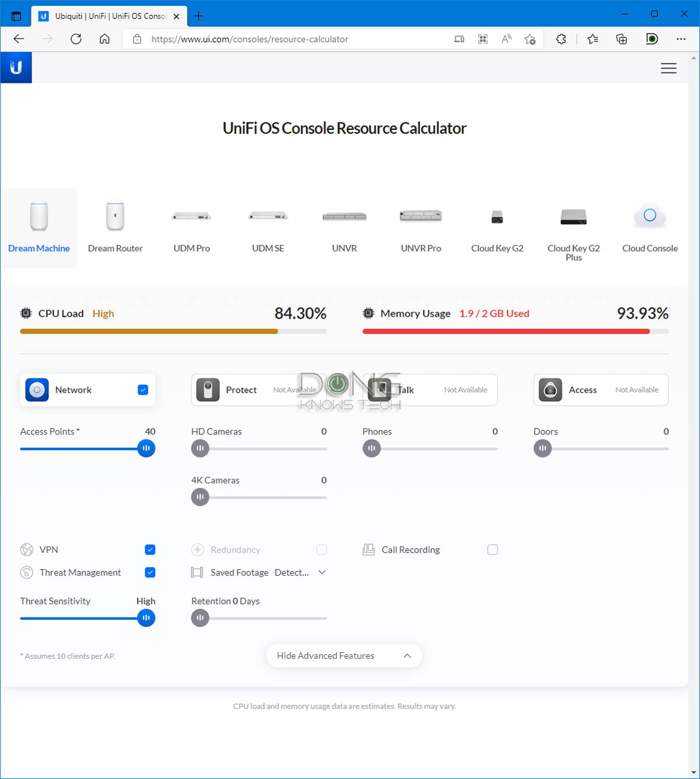Screen dimensions: 700x779
Task: Toggle Read aloud for this page
Action: (x=506, y=39)
